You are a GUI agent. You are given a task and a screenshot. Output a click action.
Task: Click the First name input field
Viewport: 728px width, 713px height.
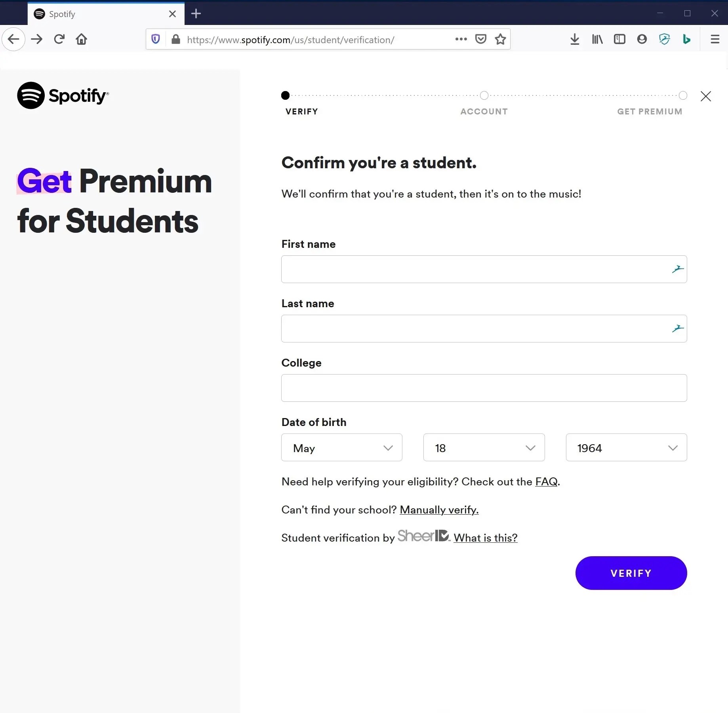coord(475,269)
